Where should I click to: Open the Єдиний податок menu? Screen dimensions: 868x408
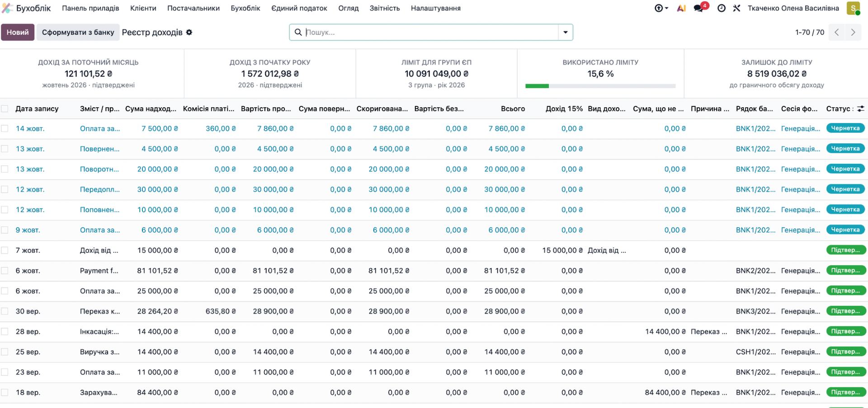click(x=299, y=8)
